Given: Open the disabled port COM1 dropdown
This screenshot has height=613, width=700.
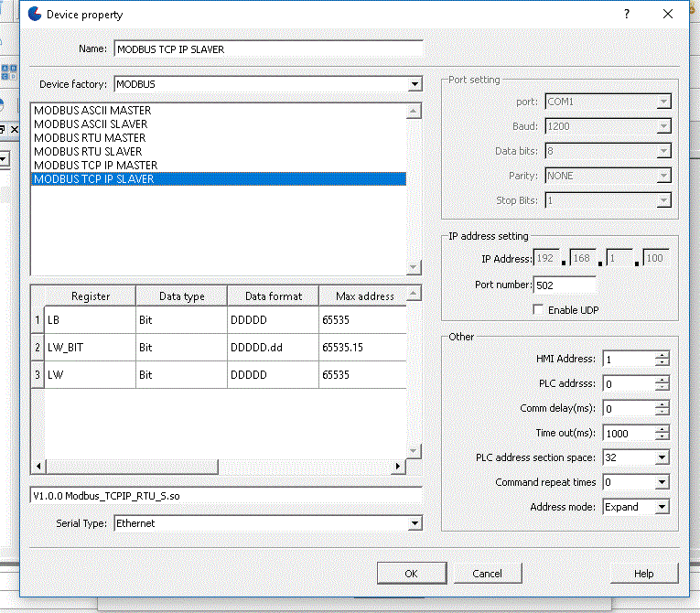Looking at the screenshot, I should pos(663,102).
